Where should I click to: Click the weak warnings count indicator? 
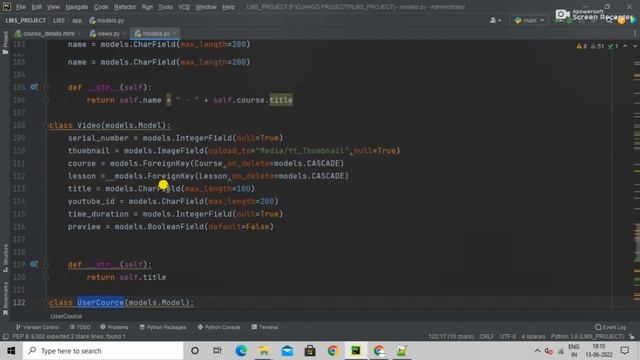point(598,46)
